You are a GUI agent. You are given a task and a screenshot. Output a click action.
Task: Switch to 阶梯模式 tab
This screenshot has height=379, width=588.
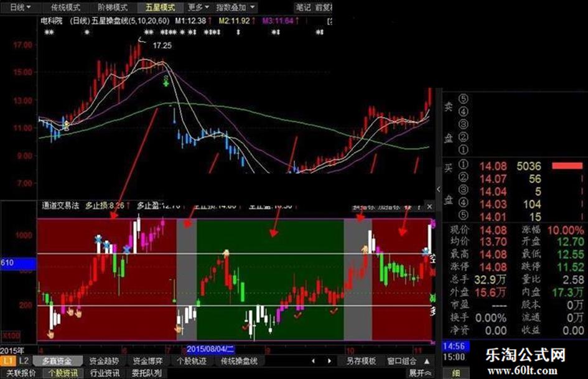tap(113, 7)
